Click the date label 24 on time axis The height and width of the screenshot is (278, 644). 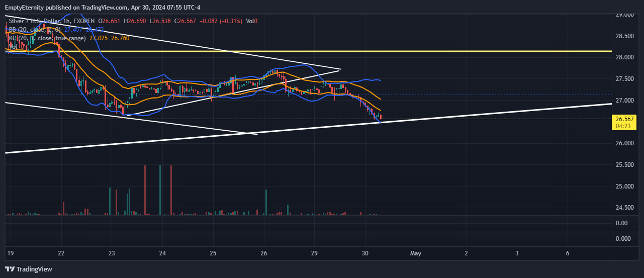tap(162, 253)
